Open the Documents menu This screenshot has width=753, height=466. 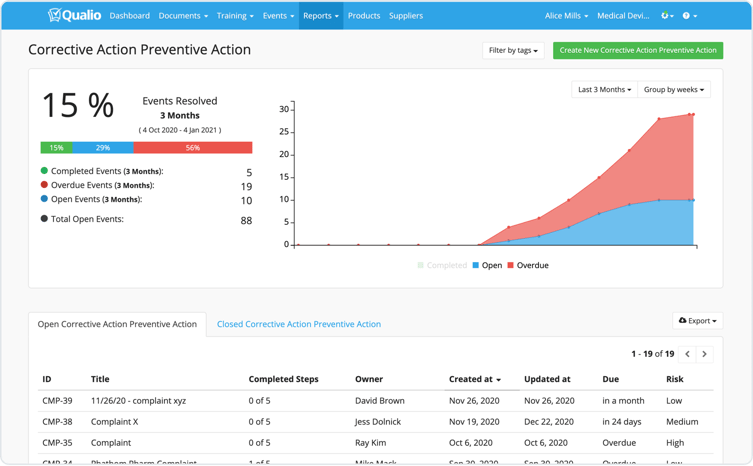[x=183, y=16]
